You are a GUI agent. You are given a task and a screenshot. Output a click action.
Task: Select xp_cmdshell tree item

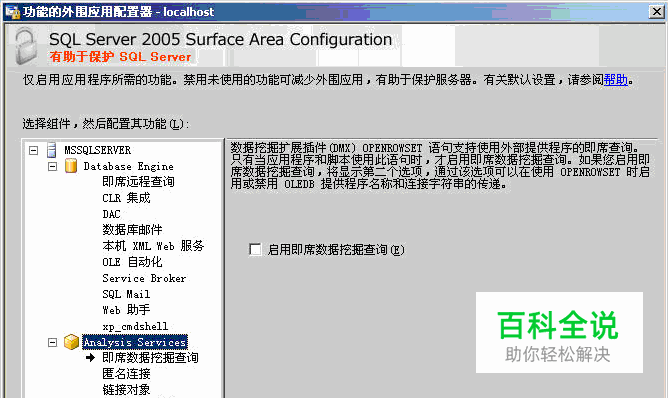click(x=135, y=326)
